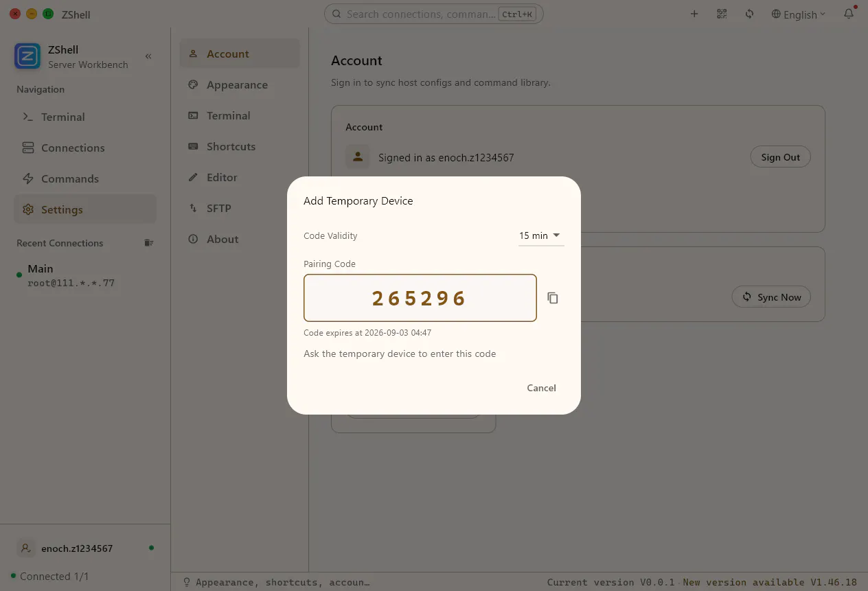Click the plus icon in title bar

point(694,14)
